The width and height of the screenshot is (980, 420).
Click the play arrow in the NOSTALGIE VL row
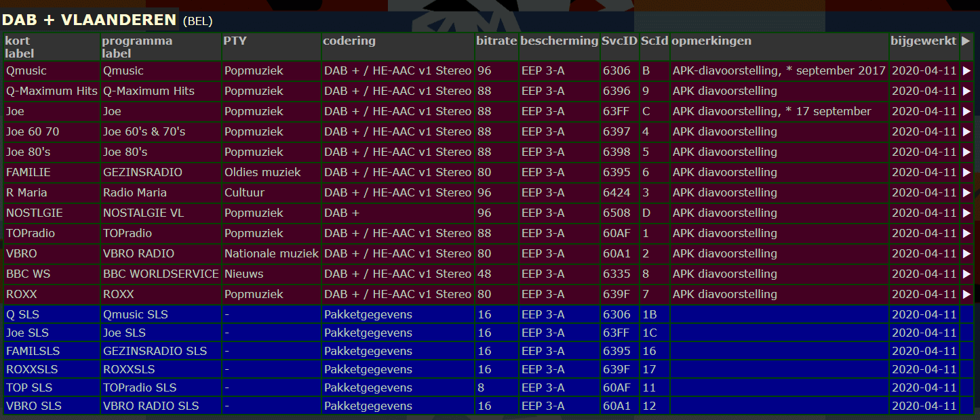[966, 213]
